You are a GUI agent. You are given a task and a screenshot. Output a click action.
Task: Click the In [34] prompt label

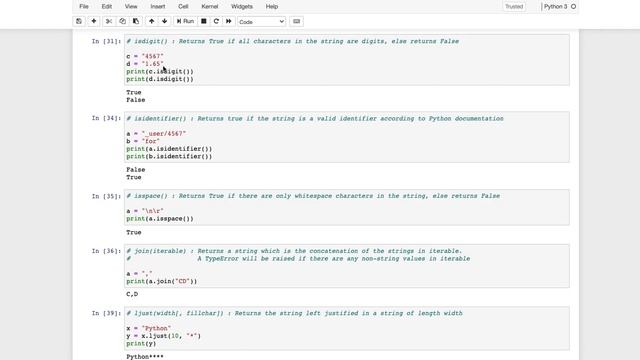tap(106, 118)
